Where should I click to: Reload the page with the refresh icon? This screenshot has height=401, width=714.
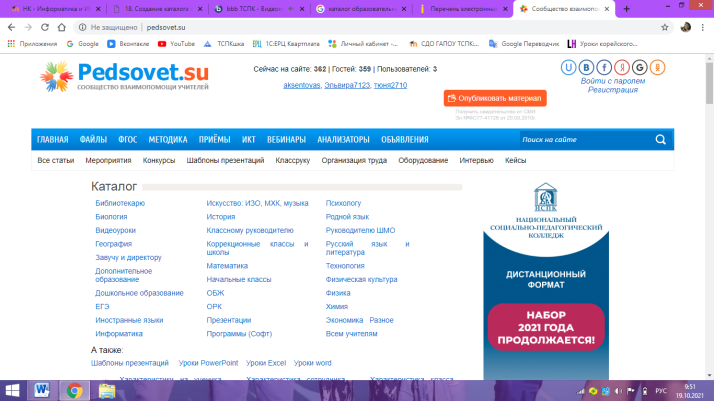45,27
